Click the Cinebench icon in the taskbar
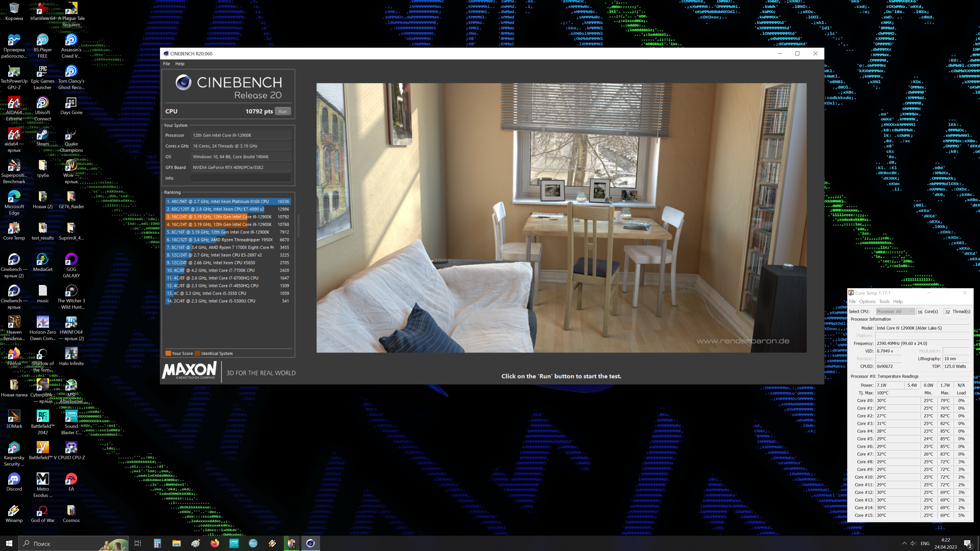The height and width of the screenshot is (551, 980). tap(310, 543)
